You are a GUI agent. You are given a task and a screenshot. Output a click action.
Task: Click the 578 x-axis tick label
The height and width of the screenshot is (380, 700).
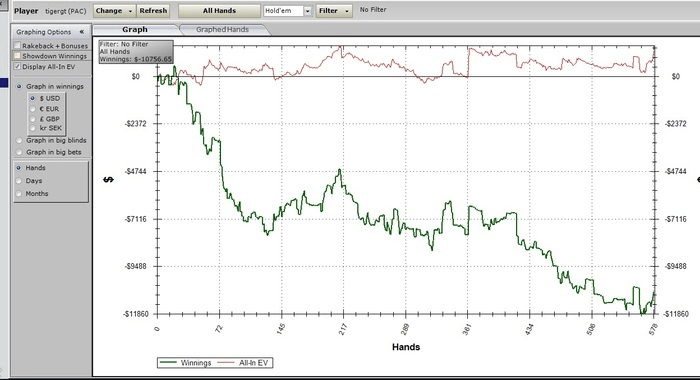click(653, 330)
